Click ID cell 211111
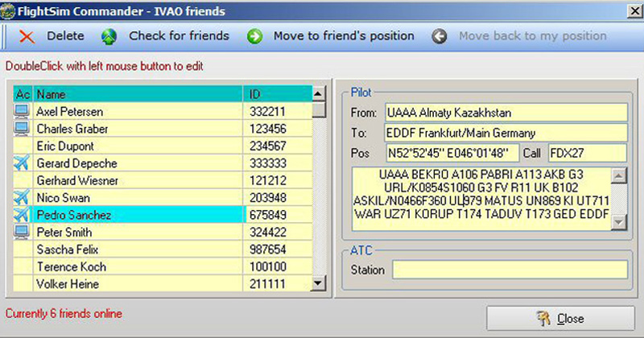644x338 pixels. click(278, 284)
